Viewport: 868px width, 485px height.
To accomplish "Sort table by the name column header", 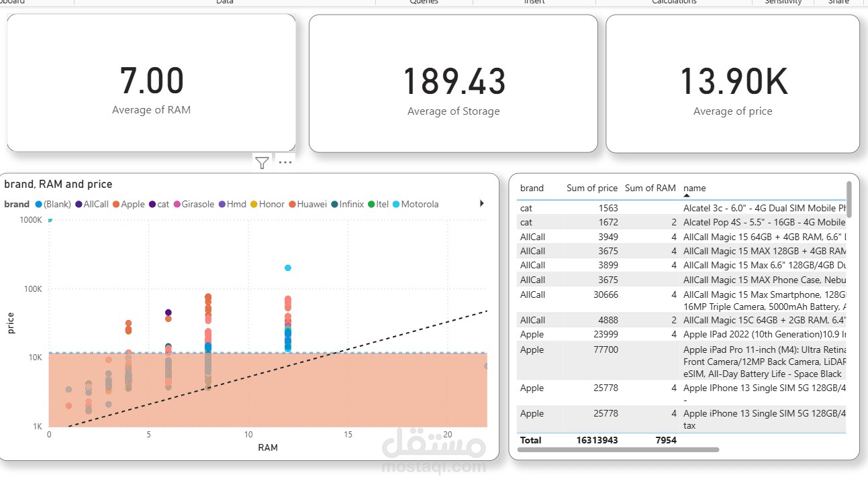I will coord(695,188).
